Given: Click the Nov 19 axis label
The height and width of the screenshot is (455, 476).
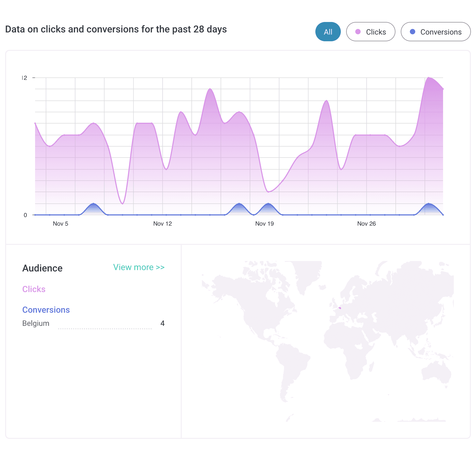Looking at the screenshot, I should (x=265, y=224).
